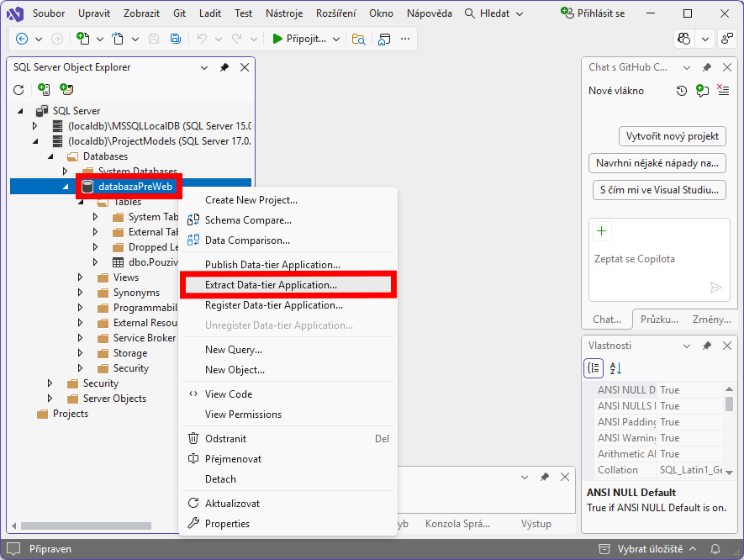Click the Add SQL Server icon
The image size is (744, 560).
pos(44,89)
